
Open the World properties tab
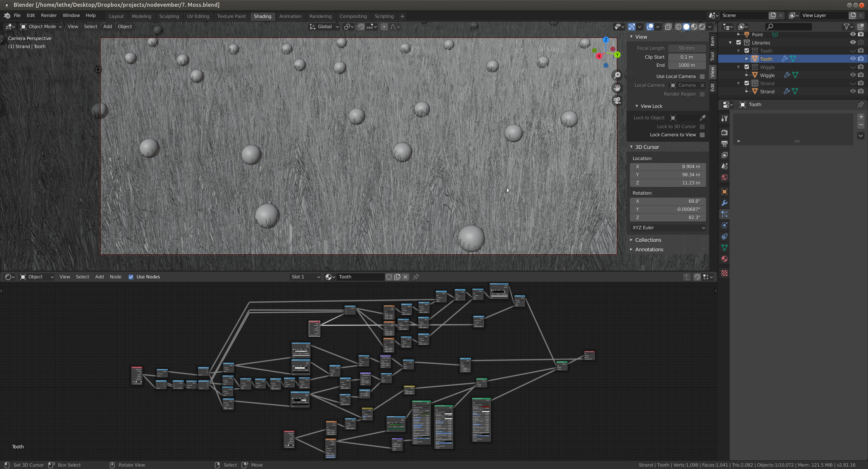pyautogui.click(x=725, y=177)
